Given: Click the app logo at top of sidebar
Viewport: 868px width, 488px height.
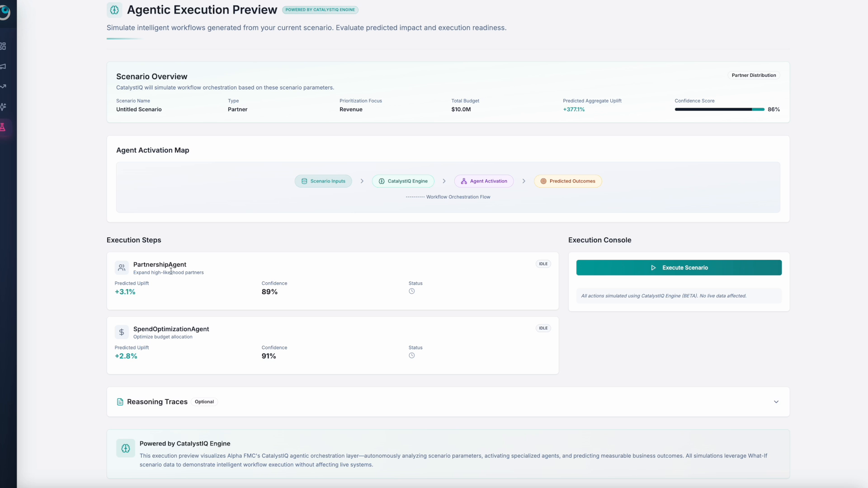Looking at the screenshot, I should pos(5,12).
